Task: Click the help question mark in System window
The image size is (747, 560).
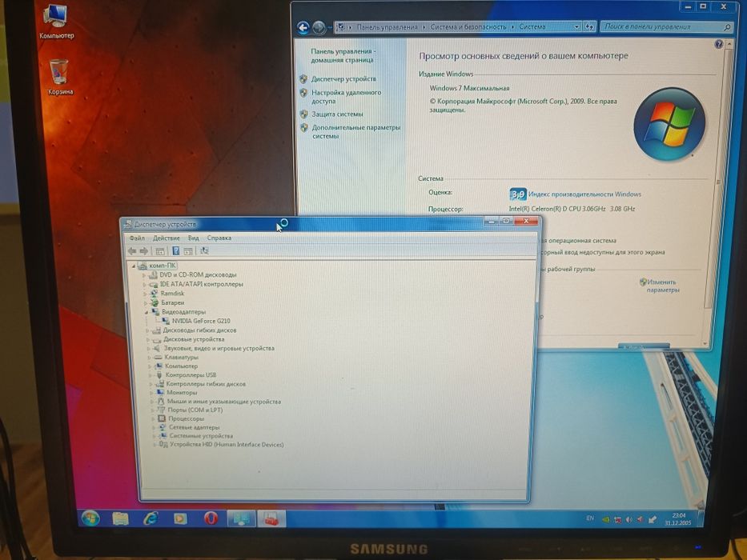Action: coord(718,44)
